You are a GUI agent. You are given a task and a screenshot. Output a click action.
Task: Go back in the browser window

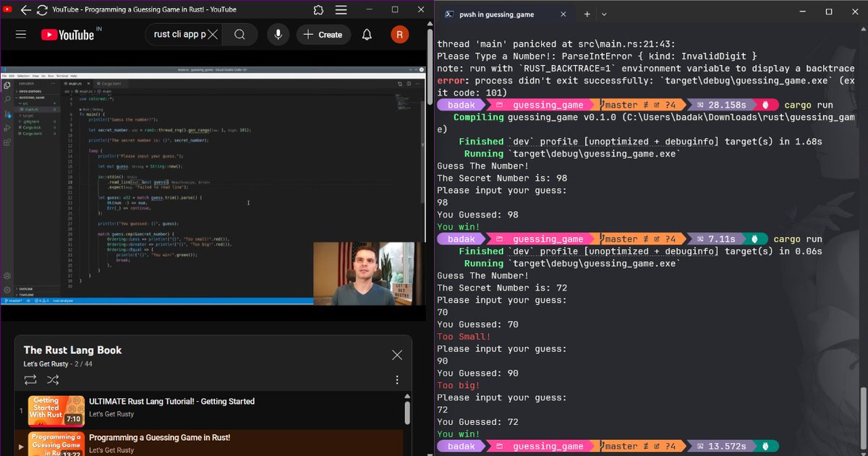25,10
